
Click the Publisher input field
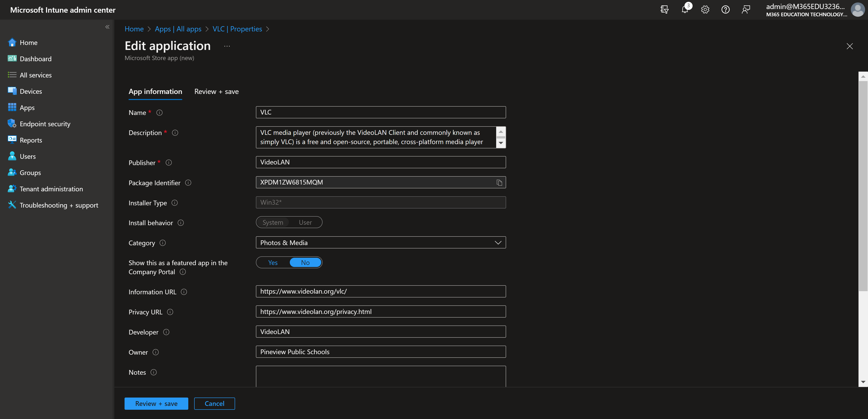click(381, 162)
